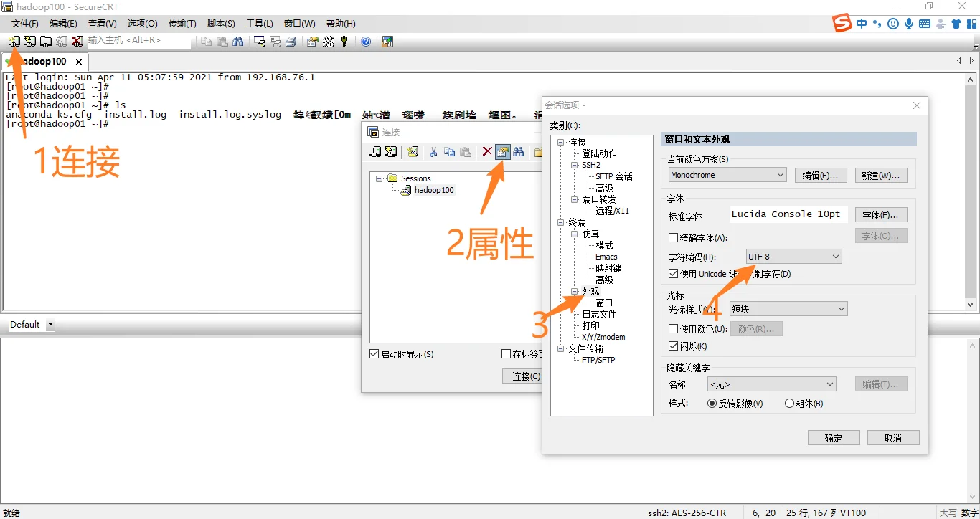Open the 选项 menu in the menu bar
The height and width of the screenshot is (519, 980).
[x=141, y=23]
